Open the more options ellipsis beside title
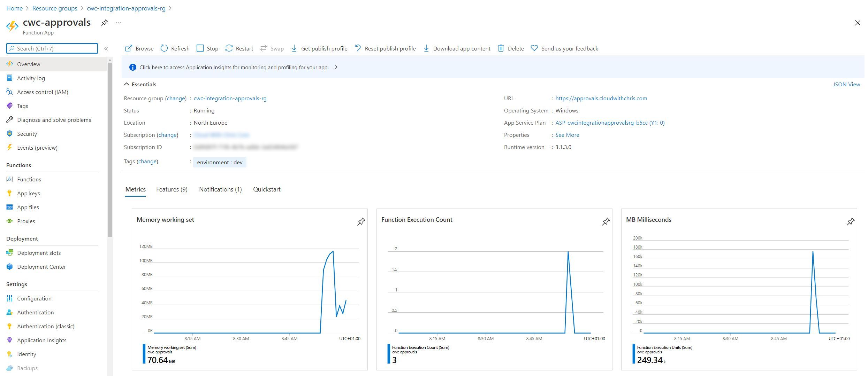868x376 pixels. click(x=119, y=23)
